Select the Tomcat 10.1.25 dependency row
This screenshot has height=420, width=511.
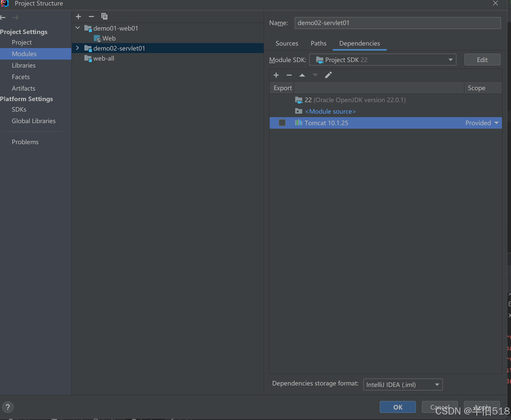coord(386,123)
